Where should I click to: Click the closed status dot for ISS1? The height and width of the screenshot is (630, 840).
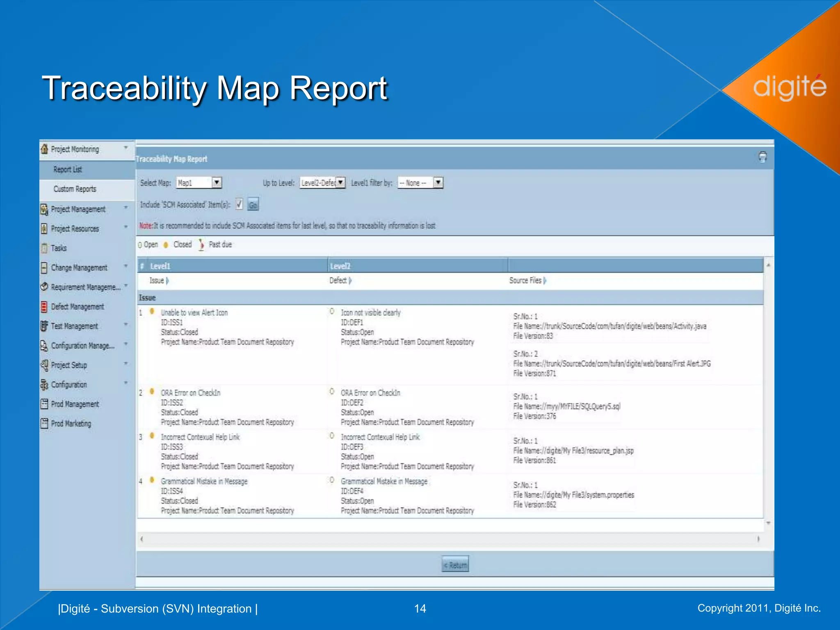pyautogui.click(x=152, y=311)
